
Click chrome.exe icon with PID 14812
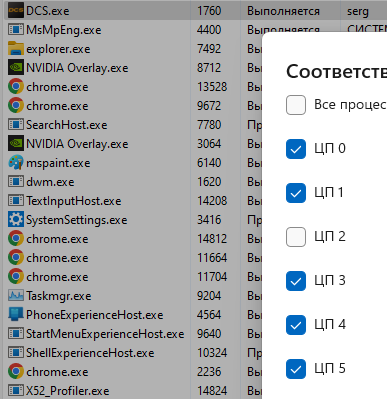coord(16,239)
